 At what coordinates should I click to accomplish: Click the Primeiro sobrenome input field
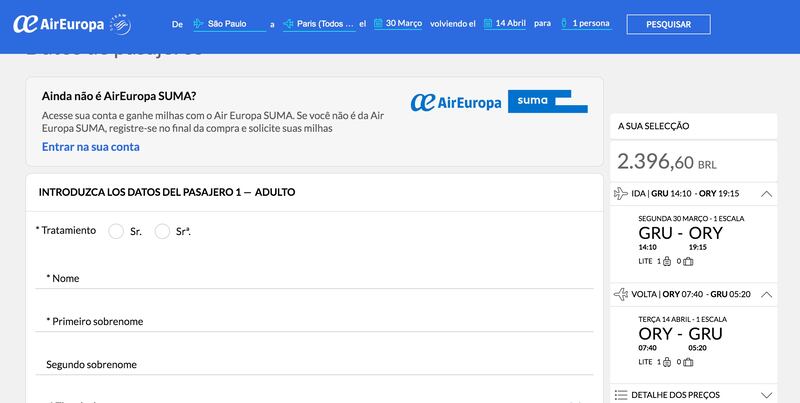coord(314,320)
